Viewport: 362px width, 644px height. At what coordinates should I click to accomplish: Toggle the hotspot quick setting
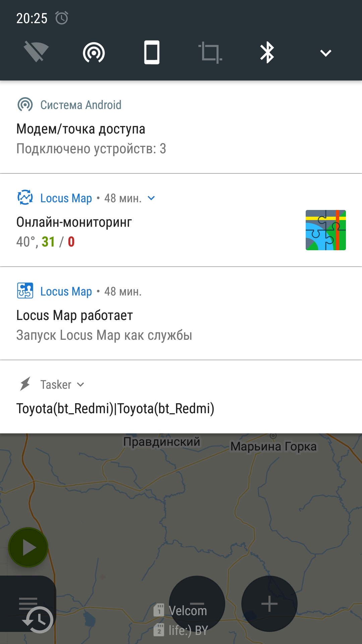click(x=94, y=52)
